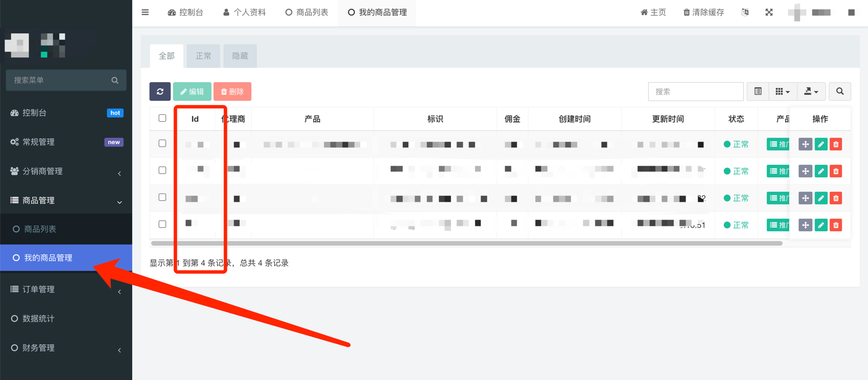Click the table 搜索 input field
The height and width of the screenshot is (380, 868).
[x=695, y=91]
